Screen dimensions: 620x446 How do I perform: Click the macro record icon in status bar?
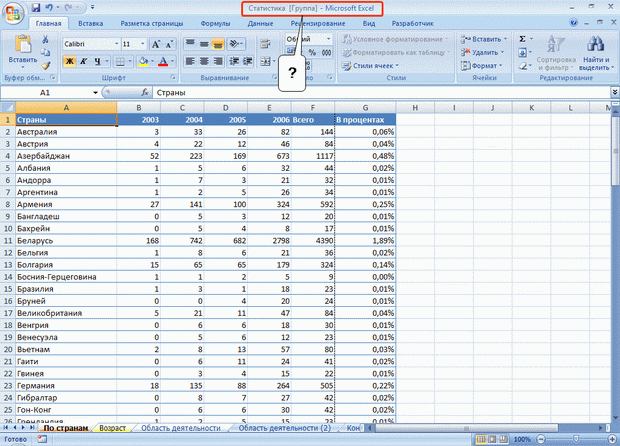pos(42,439)
